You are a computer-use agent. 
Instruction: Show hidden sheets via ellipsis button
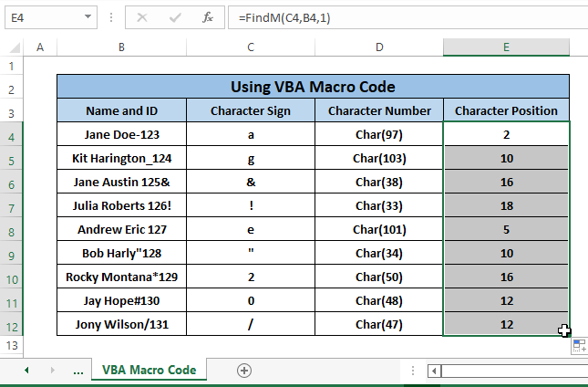78,370
